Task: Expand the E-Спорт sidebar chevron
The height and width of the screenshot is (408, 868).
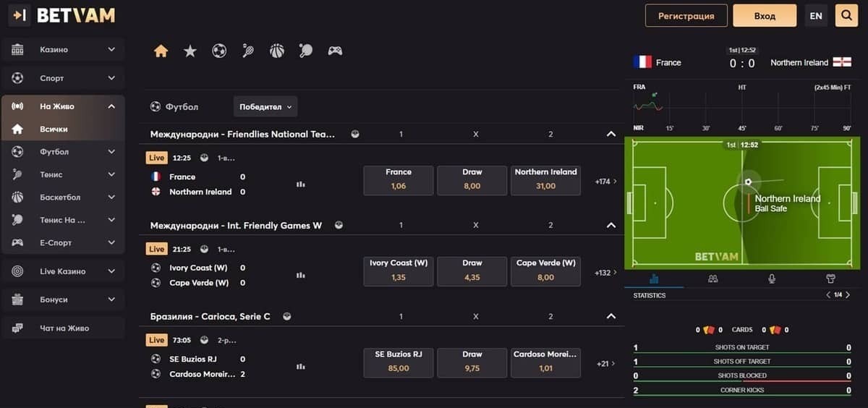Action: [111, 243]
